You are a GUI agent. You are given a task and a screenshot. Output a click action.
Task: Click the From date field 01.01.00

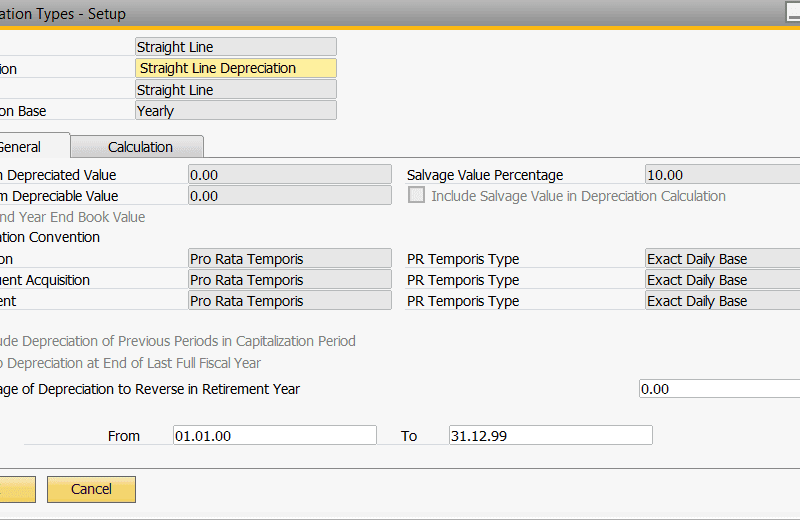(274, 435)
